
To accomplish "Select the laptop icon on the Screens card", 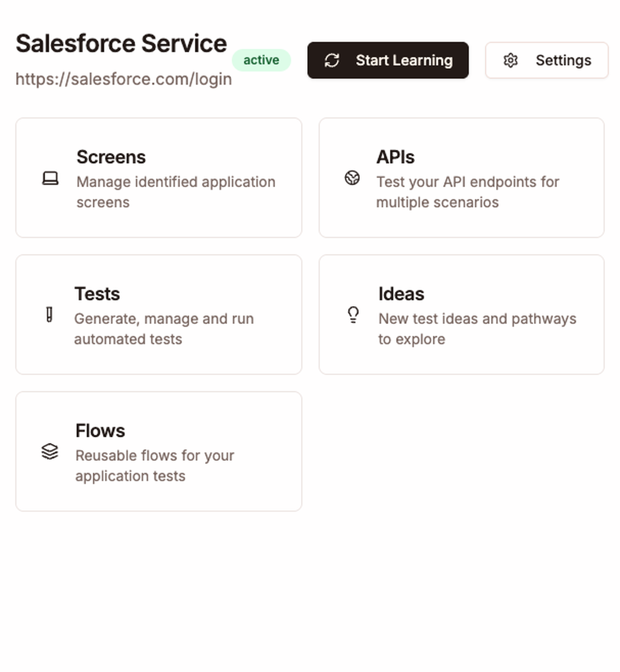I will click(50, 178).
